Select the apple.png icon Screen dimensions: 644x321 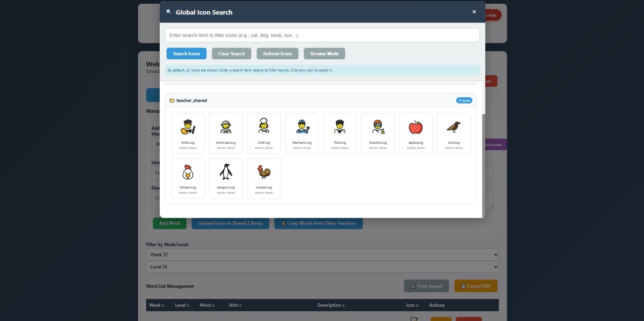tap(416, 133)
